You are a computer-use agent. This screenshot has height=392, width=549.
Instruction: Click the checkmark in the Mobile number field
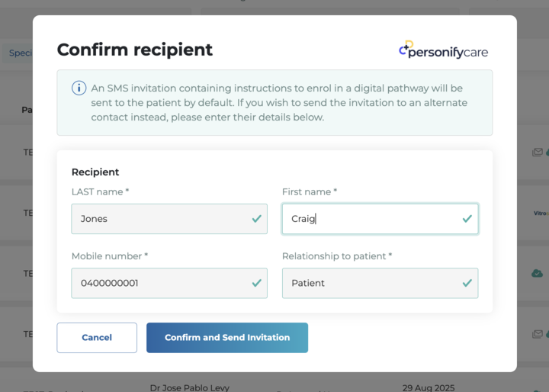point(257,283)
